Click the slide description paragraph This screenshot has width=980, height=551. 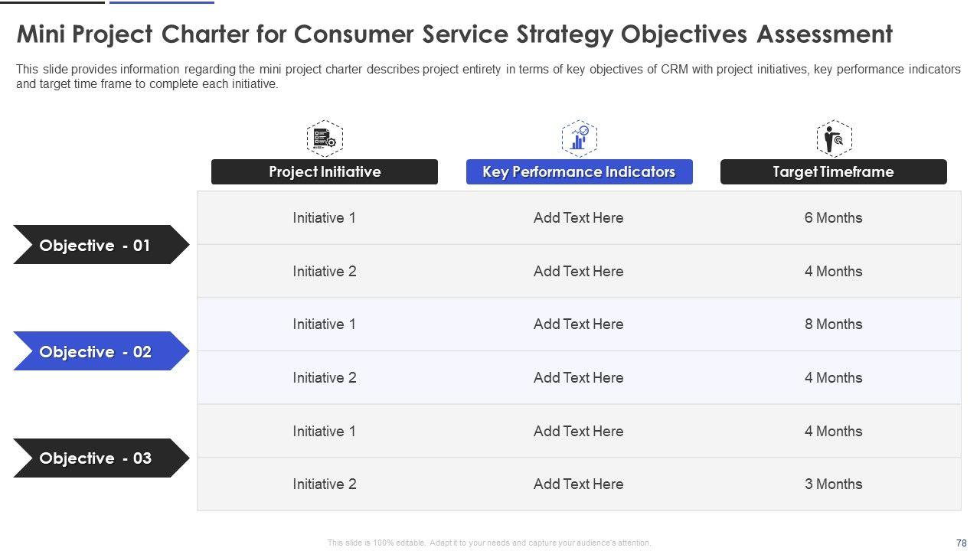pos(488,77)
